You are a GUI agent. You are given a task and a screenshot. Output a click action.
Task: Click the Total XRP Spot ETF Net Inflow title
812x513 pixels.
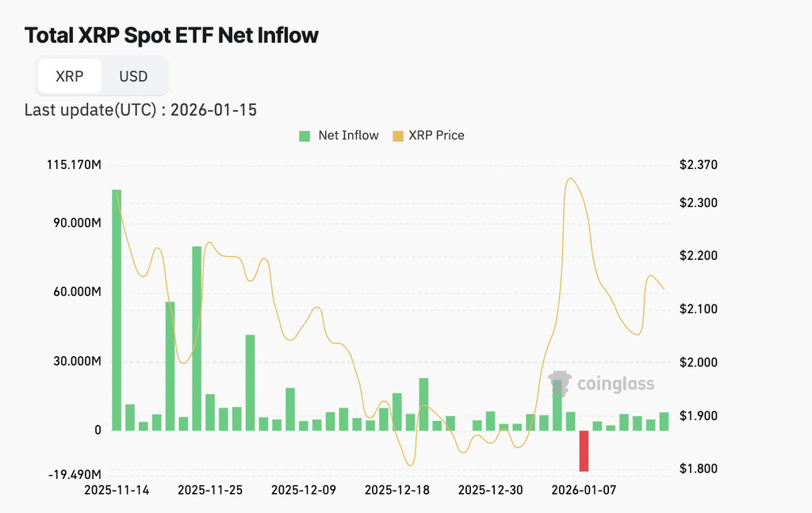coord(171,36)
